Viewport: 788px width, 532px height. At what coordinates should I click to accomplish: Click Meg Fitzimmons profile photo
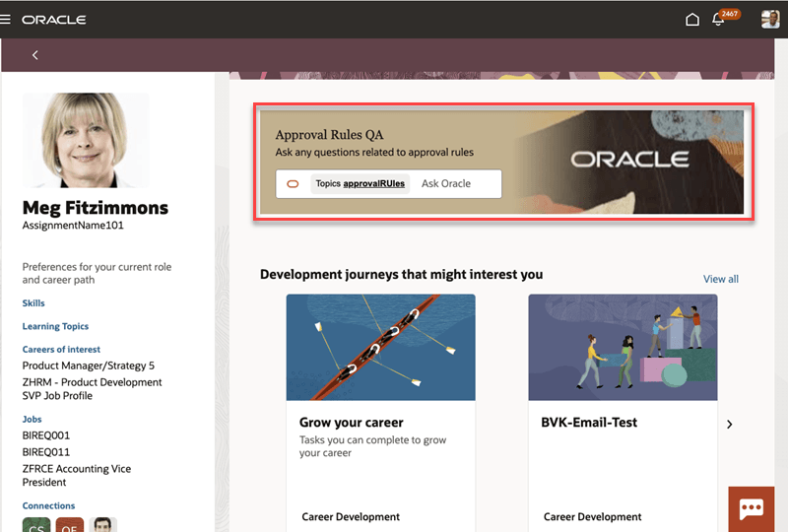tap(86, 140)
